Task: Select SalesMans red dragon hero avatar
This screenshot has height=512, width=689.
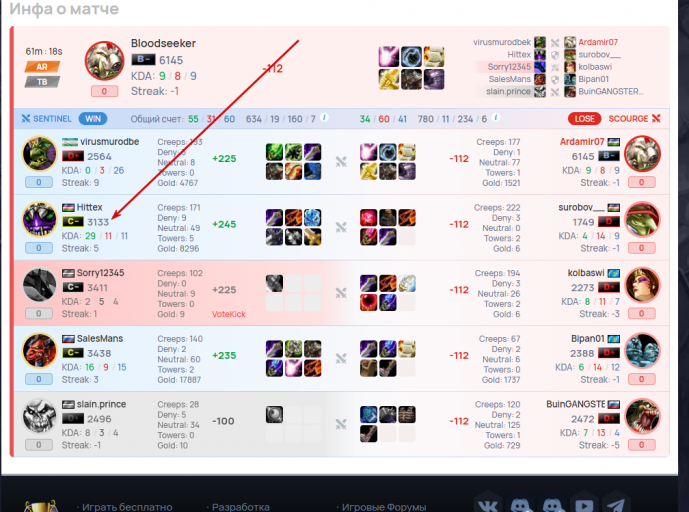Action: tap(40, 350)
